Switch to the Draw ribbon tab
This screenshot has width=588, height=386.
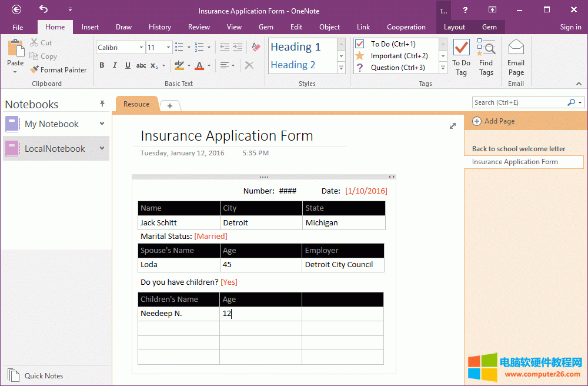tap(123, 26)
